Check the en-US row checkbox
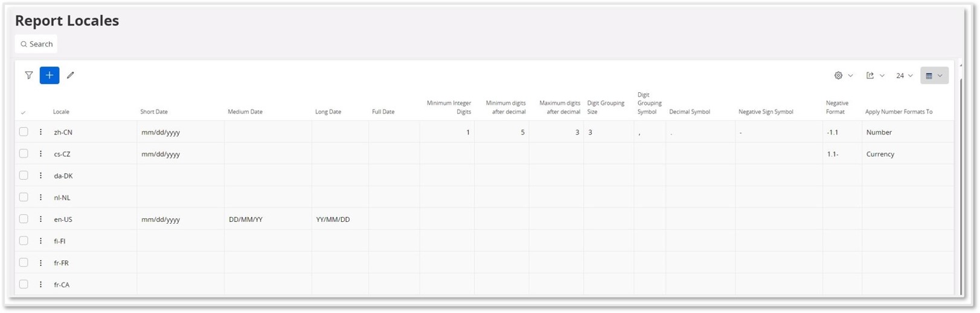Screen dimensions: 980x313 click(x=24, y=219)
